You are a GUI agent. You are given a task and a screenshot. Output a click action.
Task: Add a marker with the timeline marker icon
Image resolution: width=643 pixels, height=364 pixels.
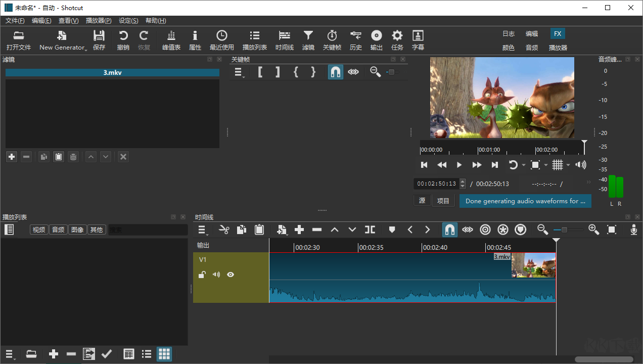tap(392, 230)
